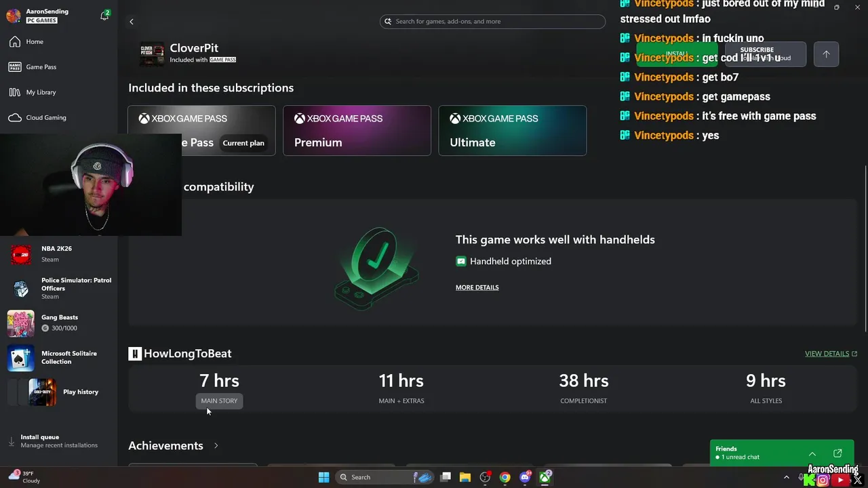The height and width of the screenshot is (488, 868).
Task: Show hidden system tray icons
Action: [x=787, y=477]
